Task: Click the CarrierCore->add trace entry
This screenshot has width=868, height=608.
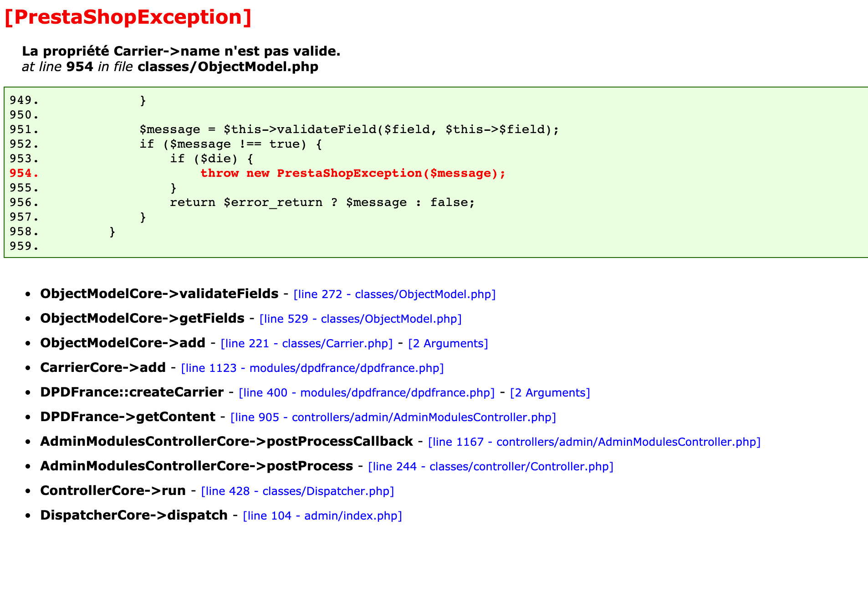Action: (103, 368)
